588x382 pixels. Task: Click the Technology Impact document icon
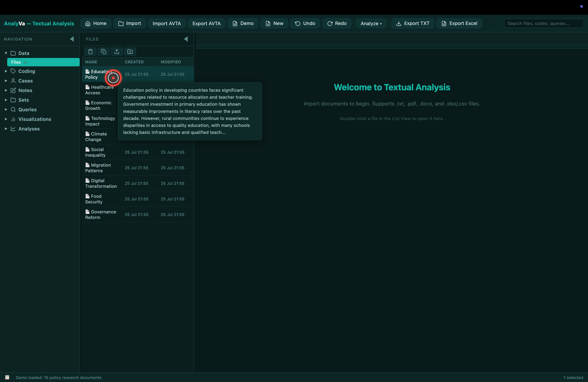click(x=87, y=118)
